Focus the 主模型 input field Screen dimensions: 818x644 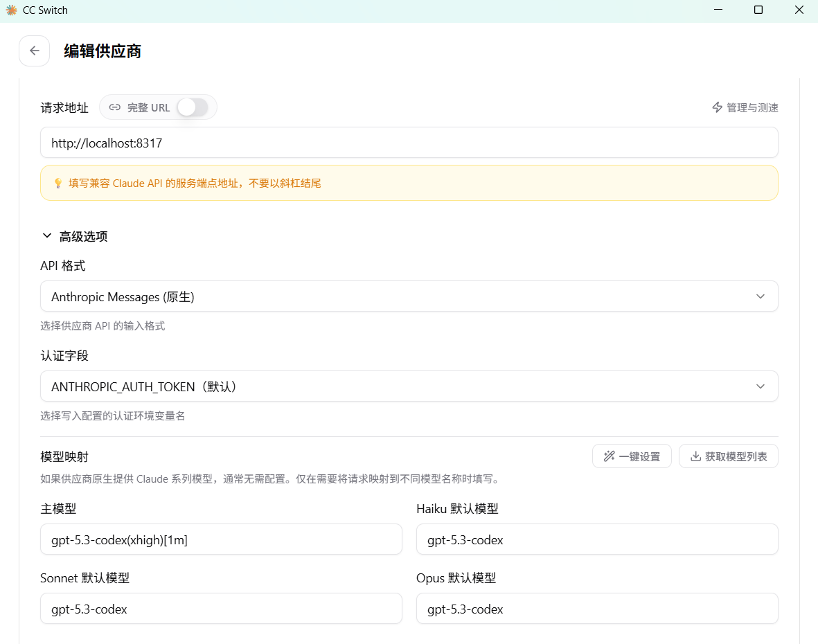[x=221, y=539]
